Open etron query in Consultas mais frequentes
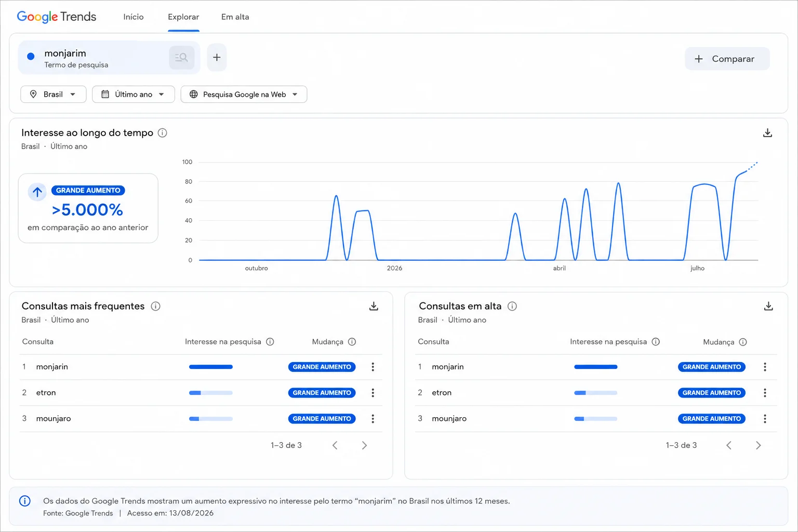This screenshot has width=798, height=532. click(x=46, y=393)
